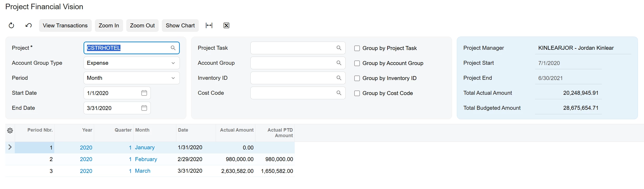Enable Group by Project Task
The width and height of the screenshot is (644, 189).
click(x=357, y=48)
